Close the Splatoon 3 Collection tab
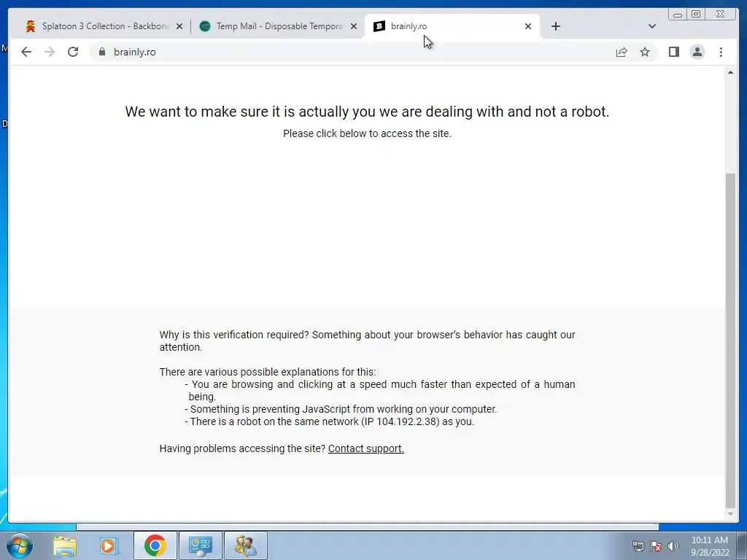The height and width of the screenshot is (560, 747). tap(179, 26)
